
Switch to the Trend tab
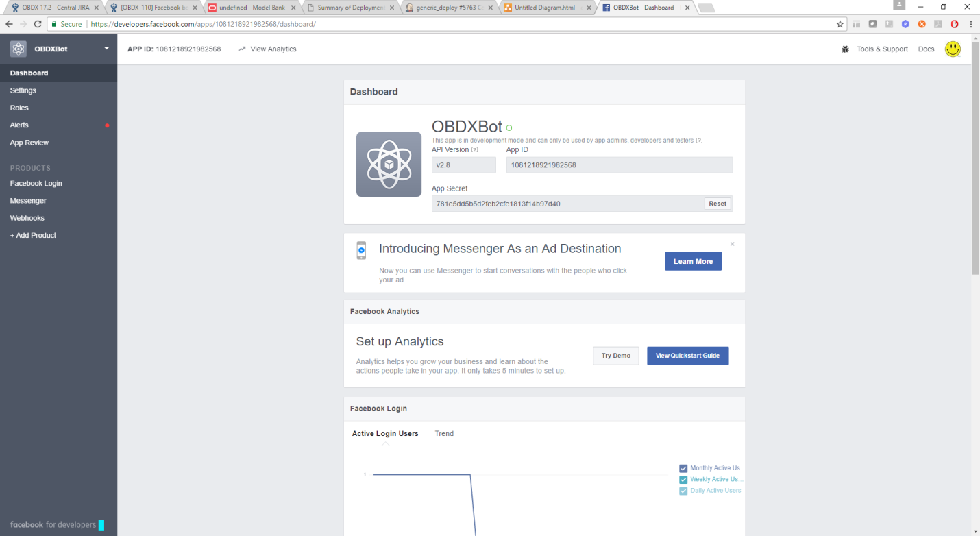pyautogui.click(x=444, y=434)
